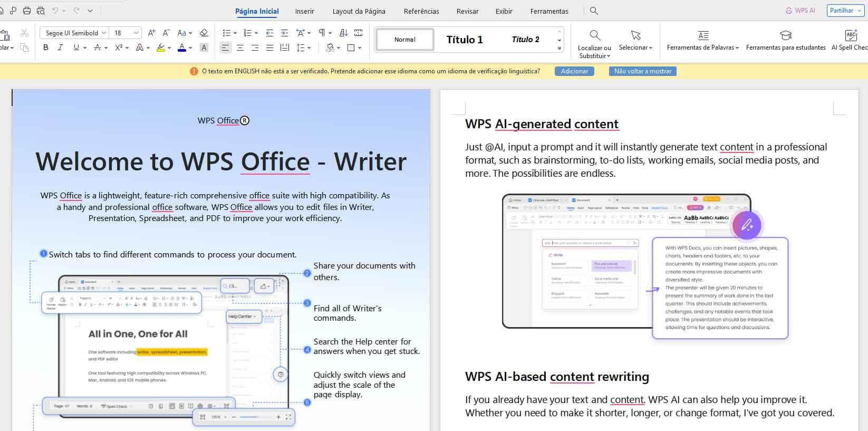The image size is (868, 431).
Task: Click the Adicionar button
Action: tap(574, 71)
